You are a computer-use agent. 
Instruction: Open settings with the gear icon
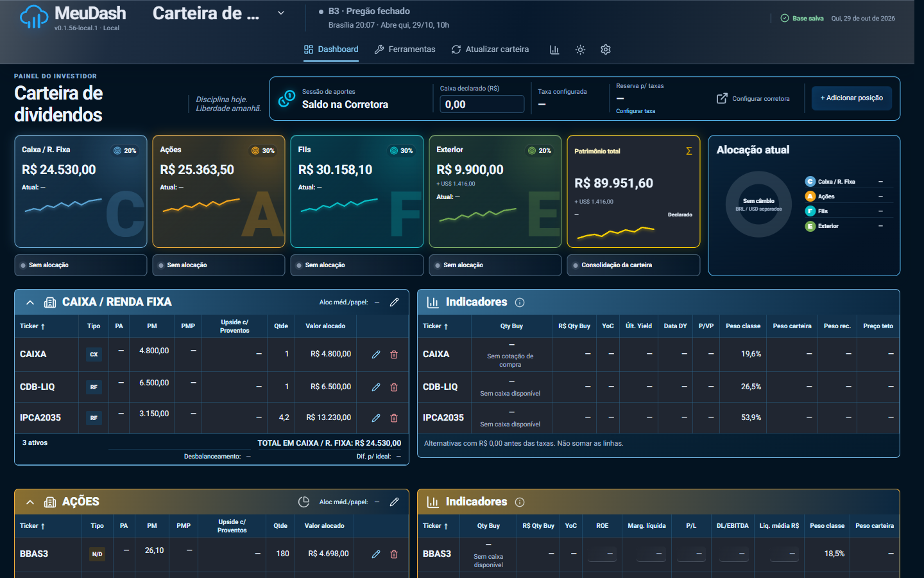[x=606, y=49]
